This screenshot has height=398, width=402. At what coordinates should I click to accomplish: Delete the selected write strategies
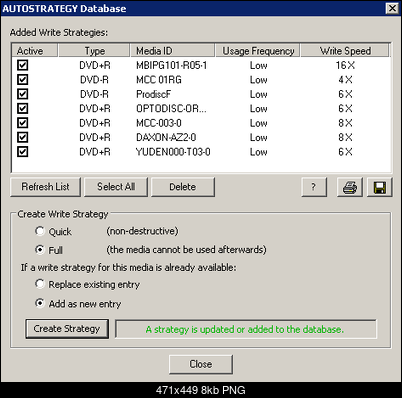tap(183, 187)
